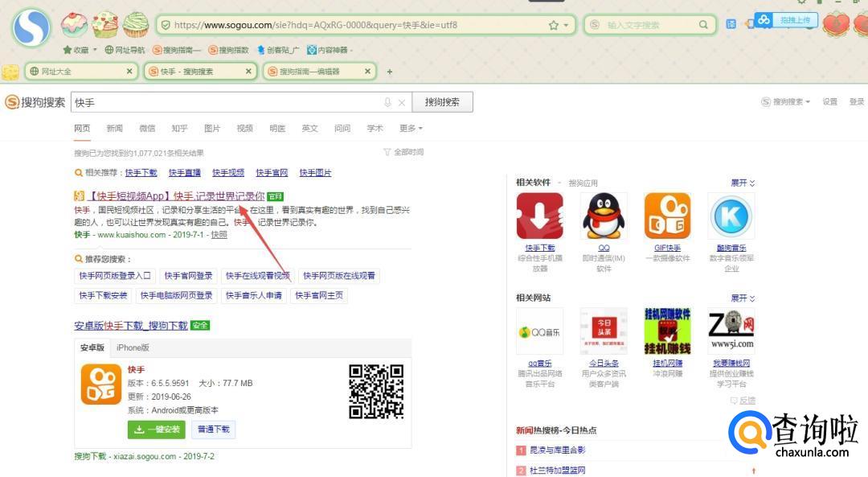This screenshot has height=477, width=868.
Task: Click the 反馈 feedback link
Action: [743, 400]
